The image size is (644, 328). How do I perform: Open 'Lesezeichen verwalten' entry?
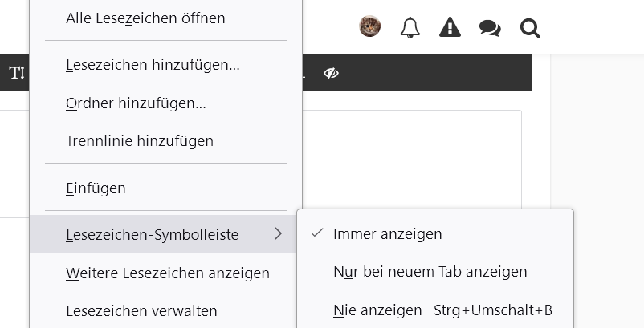[141, 311]
